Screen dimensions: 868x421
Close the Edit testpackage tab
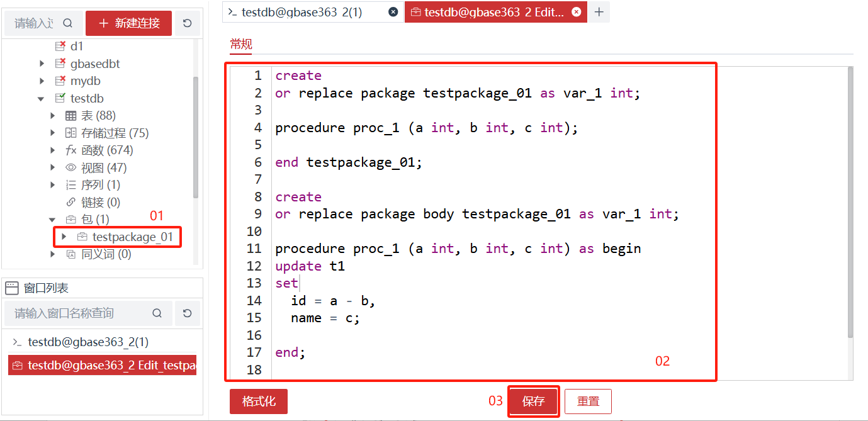575,12
